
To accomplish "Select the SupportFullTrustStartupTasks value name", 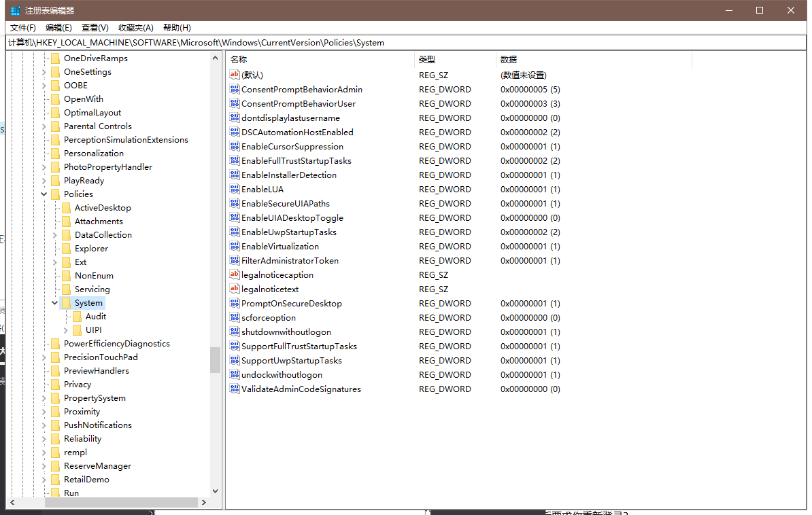I will 299,347.
